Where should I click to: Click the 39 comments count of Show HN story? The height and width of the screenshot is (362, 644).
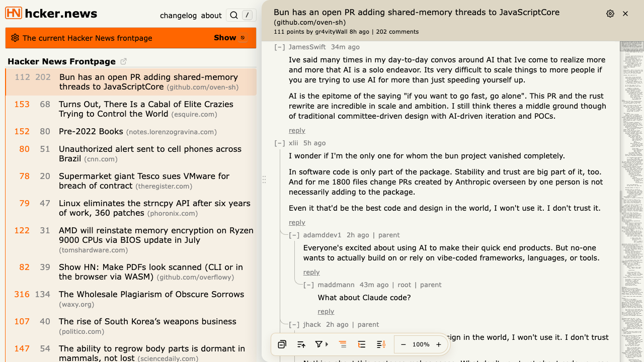45,267
